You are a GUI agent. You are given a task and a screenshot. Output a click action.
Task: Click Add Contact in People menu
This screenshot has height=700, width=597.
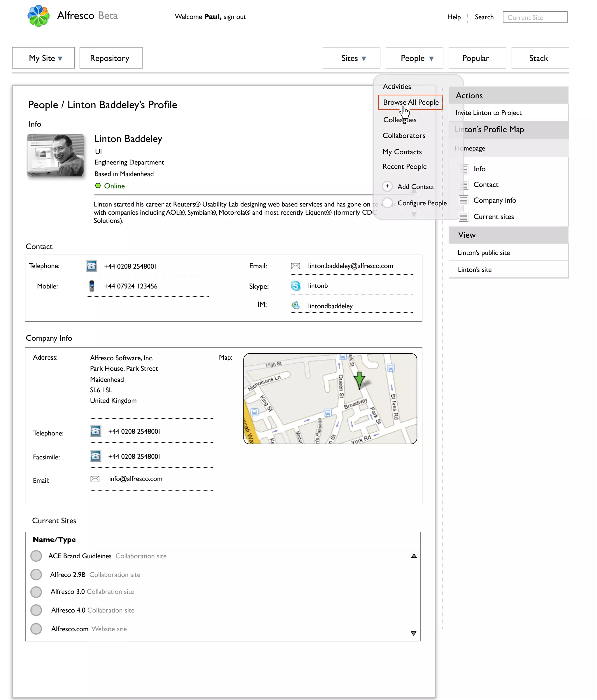pos(416,186)
